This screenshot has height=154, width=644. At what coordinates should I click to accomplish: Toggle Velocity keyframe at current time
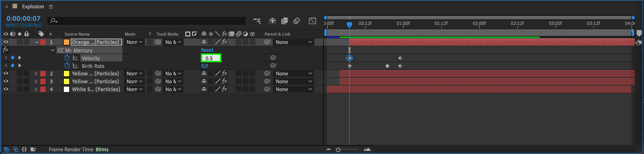click(13, 58)
